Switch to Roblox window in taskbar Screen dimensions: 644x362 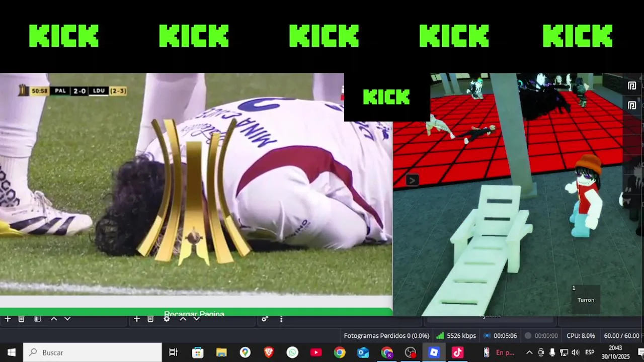pyautogui.click(x=434, y=352)
